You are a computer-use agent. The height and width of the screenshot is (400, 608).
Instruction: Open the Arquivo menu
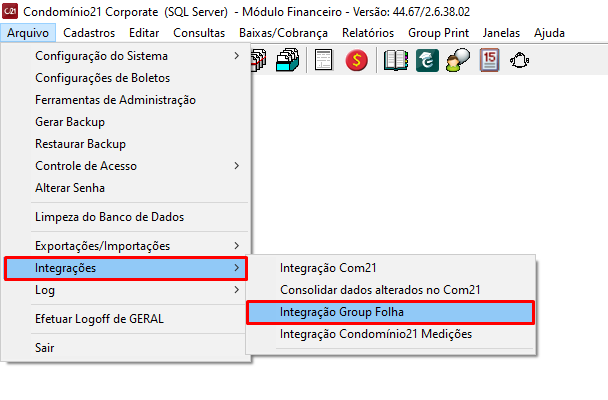(28, 33)
